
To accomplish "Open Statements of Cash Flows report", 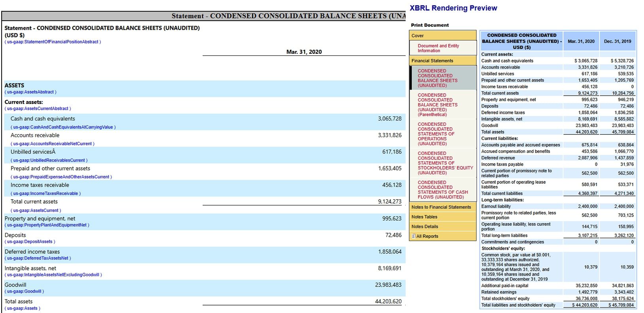I will 442,190.
